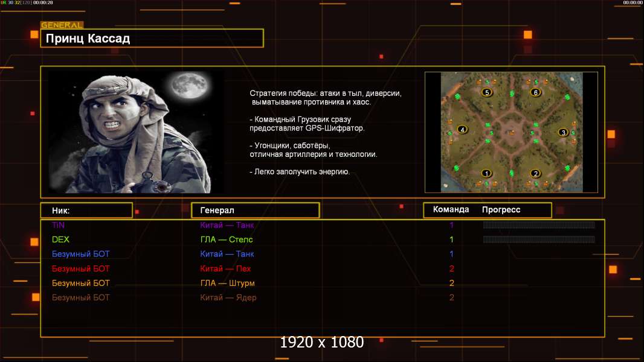Click the center supply crate on the minimap
644x362 pixels.
coord(511,132)
